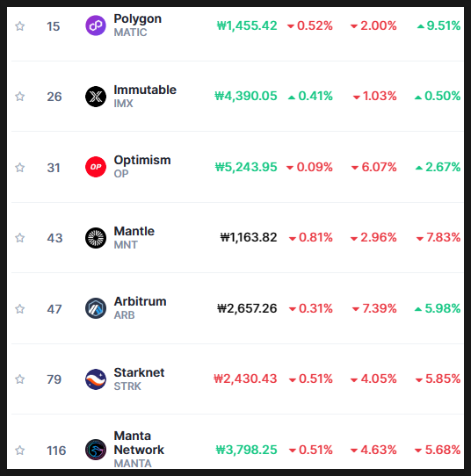The image size is (471, 476).
Task: Star Mantle to add to watchlist
Action: pos(19,238)
